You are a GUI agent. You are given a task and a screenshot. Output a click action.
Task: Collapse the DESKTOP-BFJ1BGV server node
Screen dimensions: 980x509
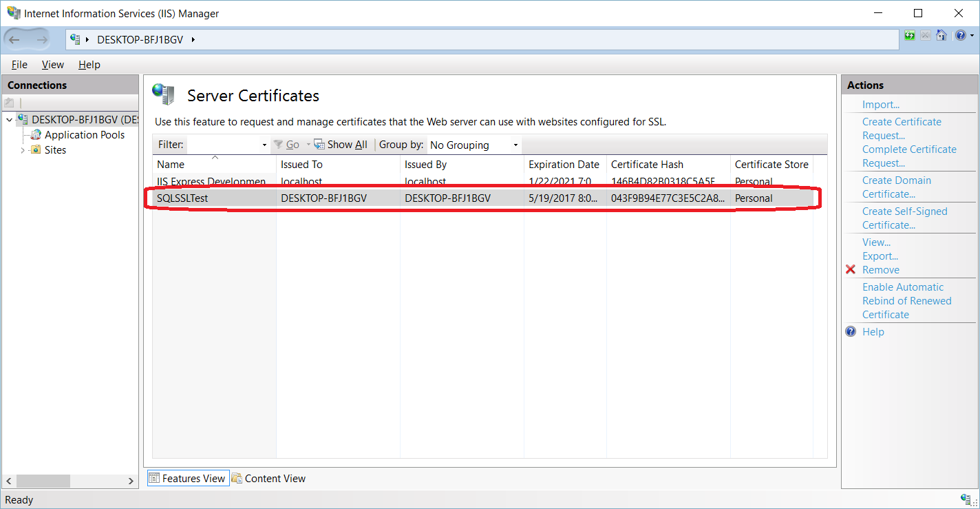tap(9, 120)
